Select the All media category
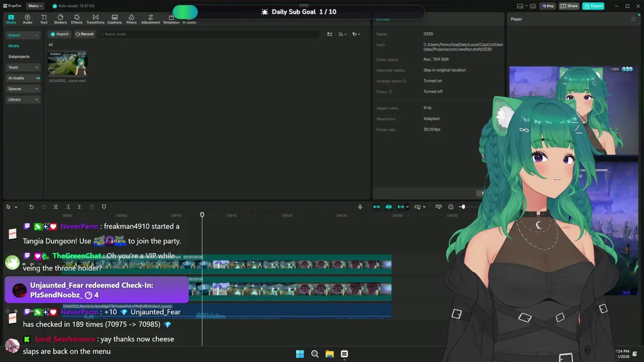The width and height of the screenshot is (644, 362). point(50,45)
